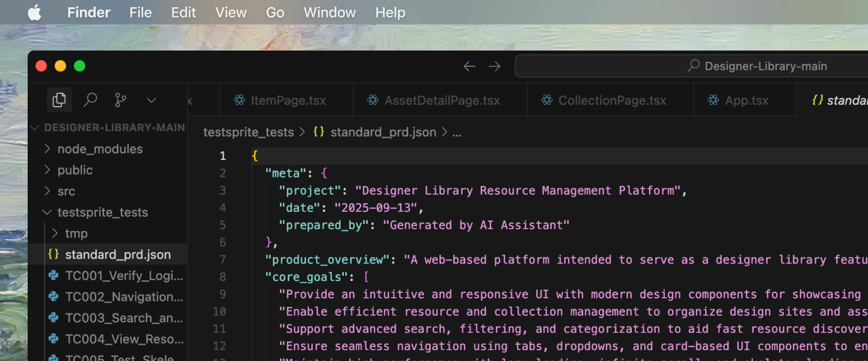Open the TC003_Search_an... Python file
Screen dimensions: 868x361
click(x=108, y=318)
